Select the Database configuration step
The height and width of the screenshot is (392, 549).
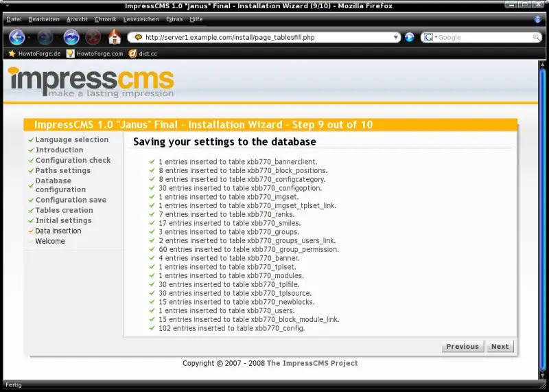pos(60,185)
